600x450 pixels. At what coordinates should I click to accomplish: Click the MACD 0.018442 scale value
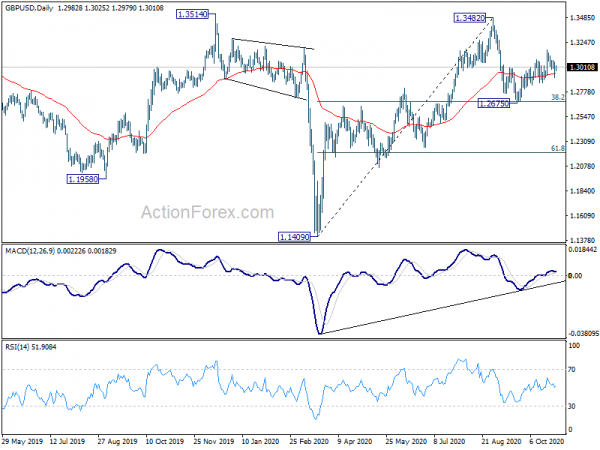point(583,249)
